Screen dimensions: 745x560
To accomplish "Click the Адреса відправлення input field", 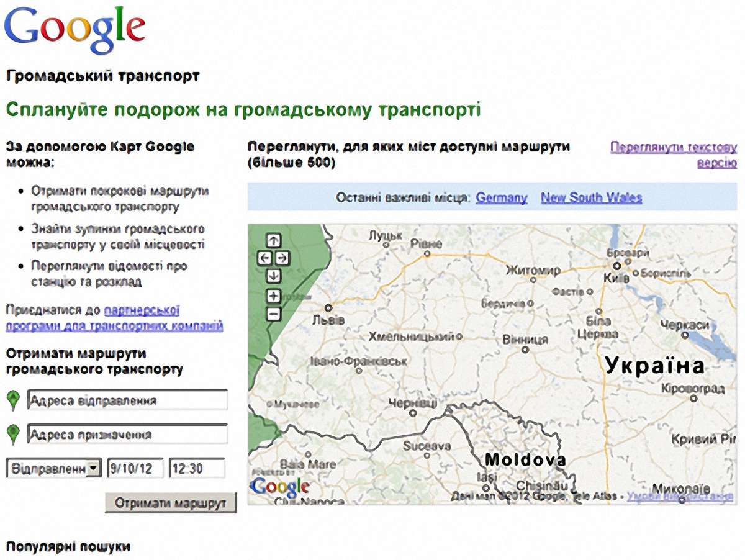I will pos(128,400).
